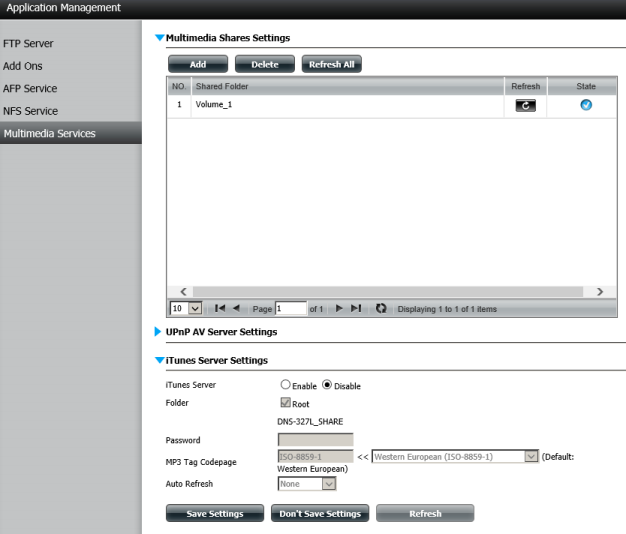This screenshot has height=534, width=626.
Task: Click Don't Save Settings button
Action: click(x=320, y=513)
